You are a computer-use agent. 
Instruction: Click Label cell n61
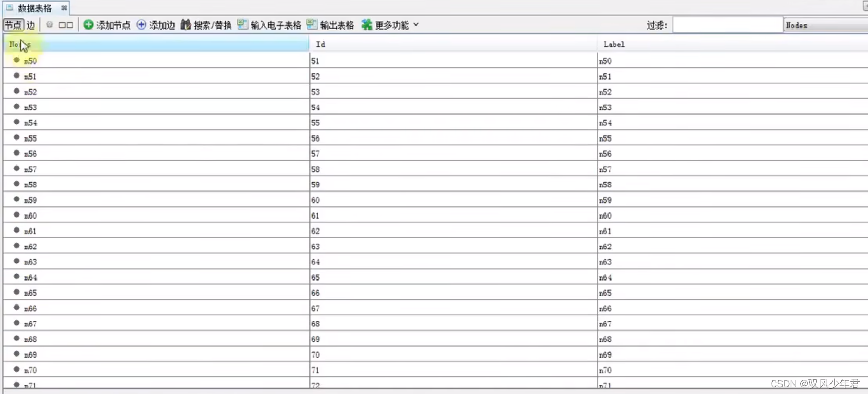[x=733, y=231]
